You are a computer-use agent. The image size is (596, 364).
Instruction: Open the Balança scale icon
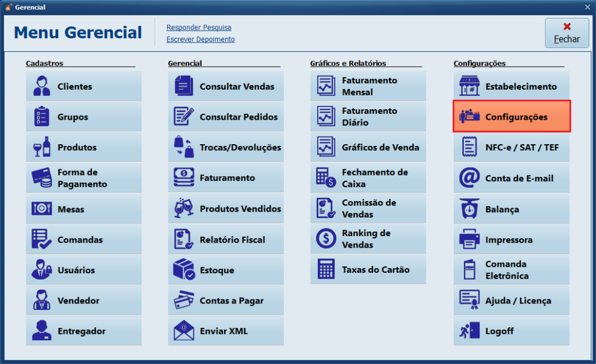tap(469, 208)
